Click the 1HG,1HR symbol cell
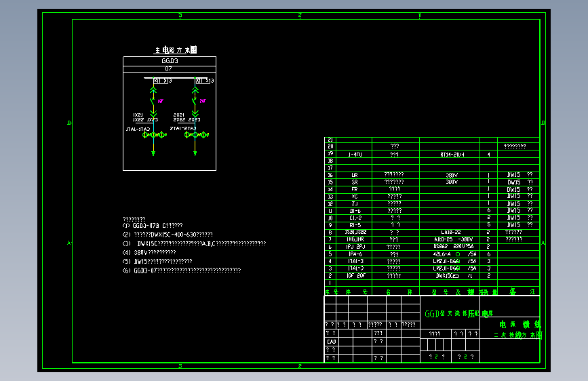Viewport: 588px width, 381px height. 355,239
